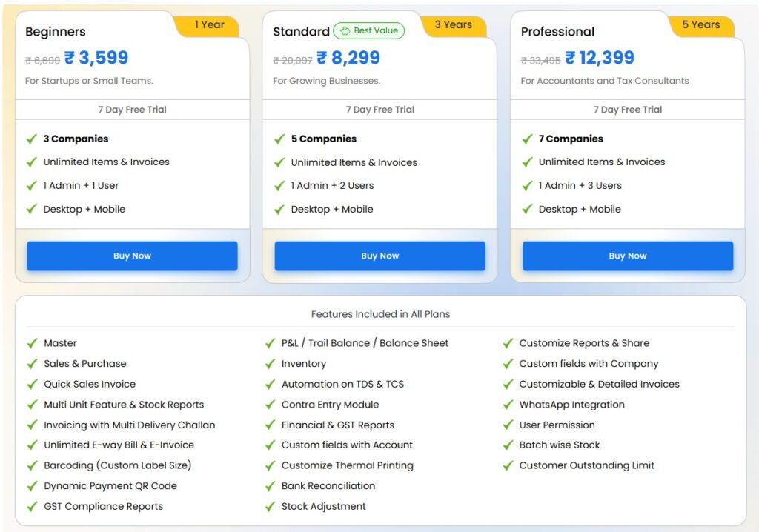Click the ₹ 8,299 Standard price

tap(348, 58)
